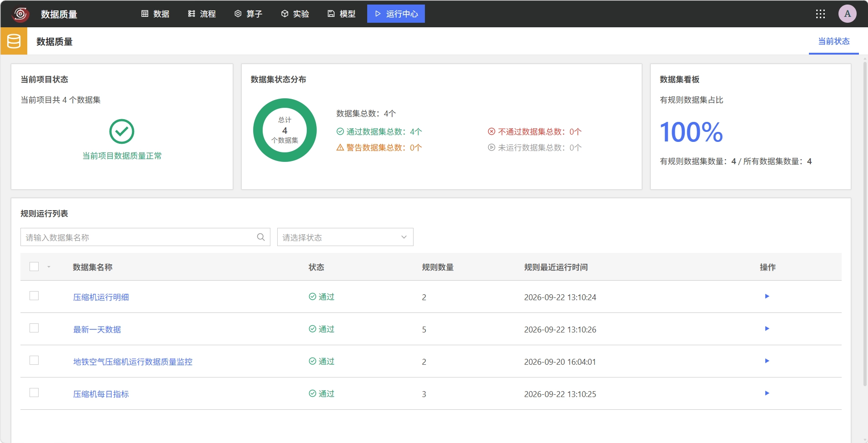Click timestamp 2026-09-20 16:04:01

(x=560, y=362)
